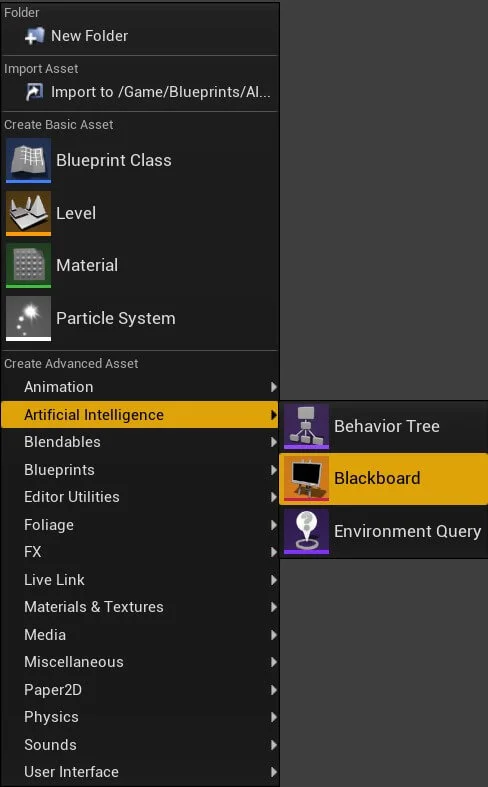This screenshot has height=787, width=488.
Task: Expand the Animation submenu arrow
Action: (x=274, y=387)
